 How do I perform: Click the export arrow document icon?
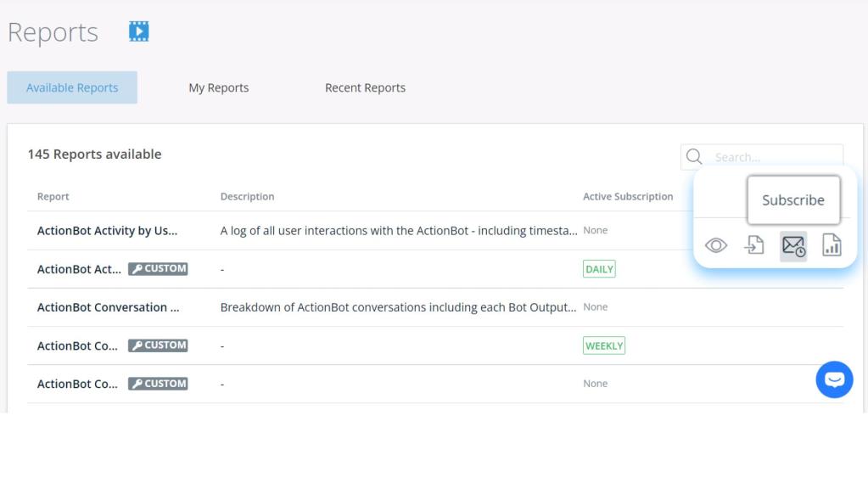click(754, 245)
